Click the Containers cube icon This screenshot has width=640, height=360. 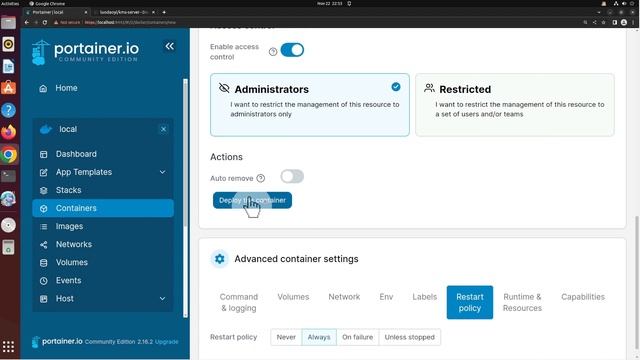43,208
